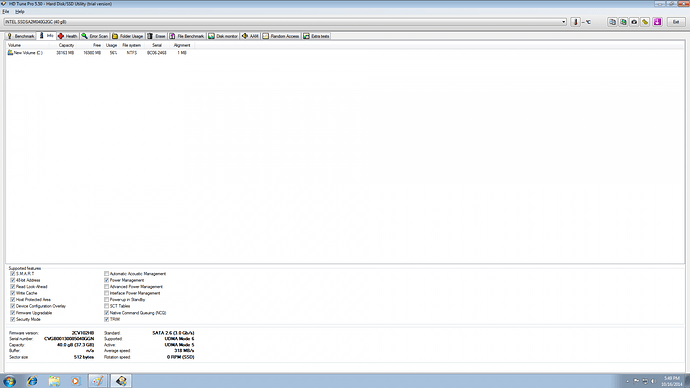Select the New Volume (C:) row

[345, 53]
